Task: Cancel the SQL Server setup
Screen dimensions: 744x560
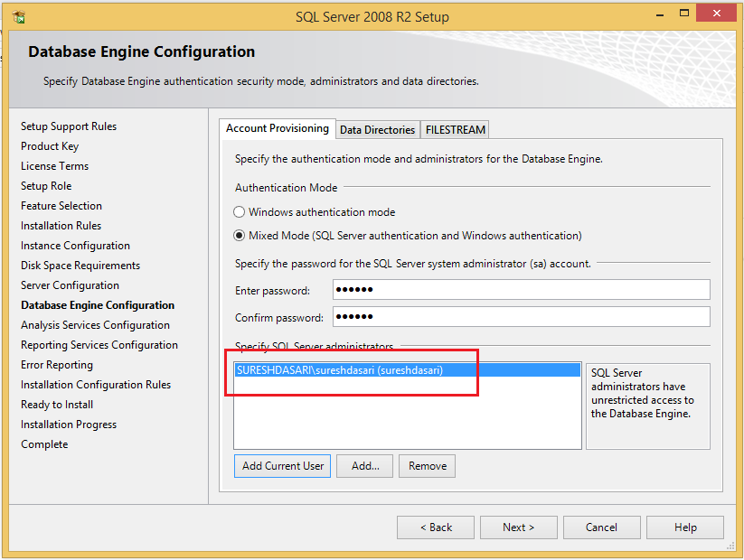Action: (601, 527)
